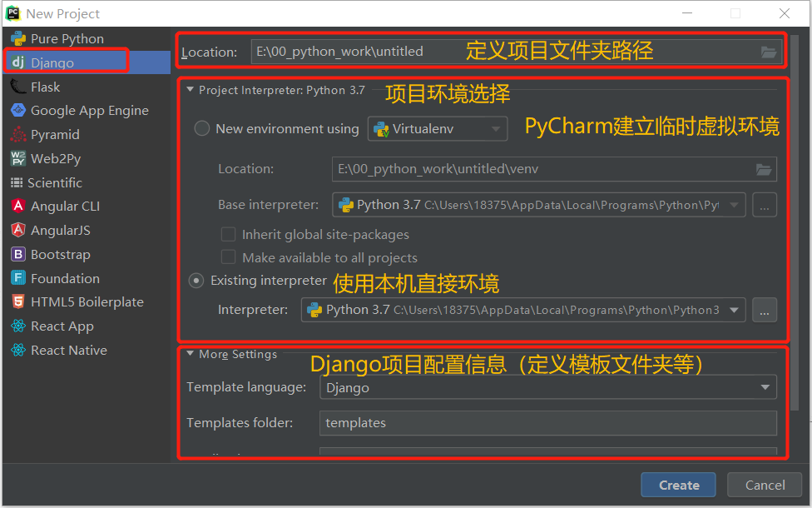Edit the Templates folder field

[x=548, y=423]
